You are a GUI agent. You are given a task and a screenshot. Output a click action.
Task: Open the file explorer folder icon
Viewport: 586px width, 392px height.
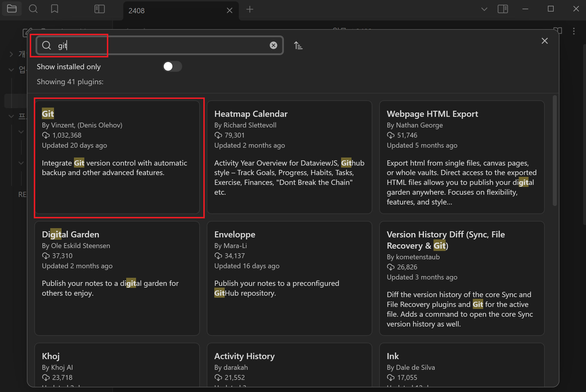coord(12,9)
